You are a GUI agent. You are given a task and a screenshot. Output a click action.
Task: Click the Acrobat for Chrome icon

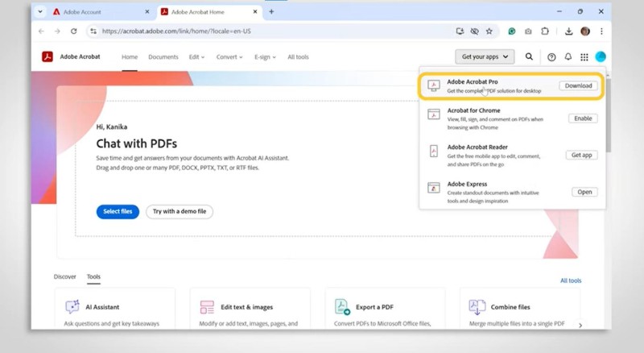pyautogui.click(x=434, y=114)
